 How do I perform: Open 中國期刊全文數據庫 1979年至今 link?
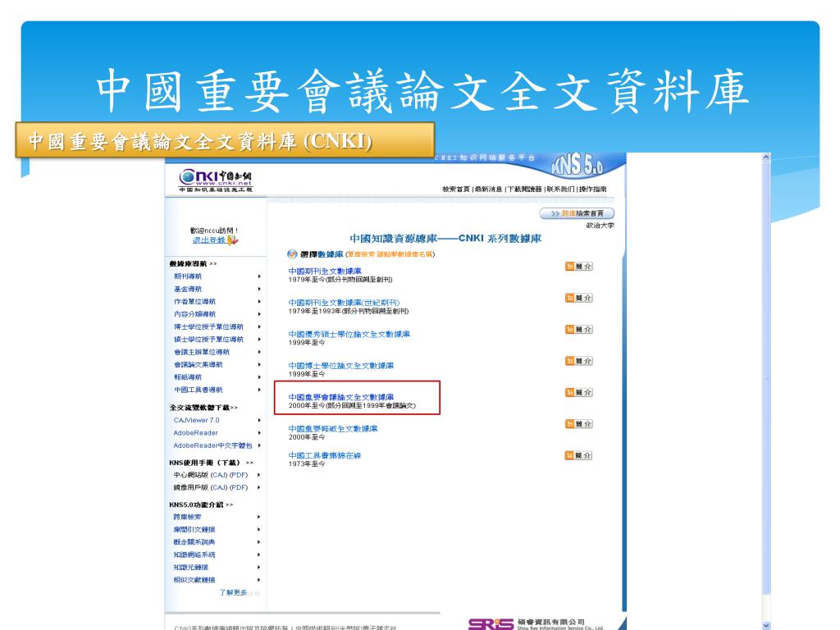[x=325, y=271]
